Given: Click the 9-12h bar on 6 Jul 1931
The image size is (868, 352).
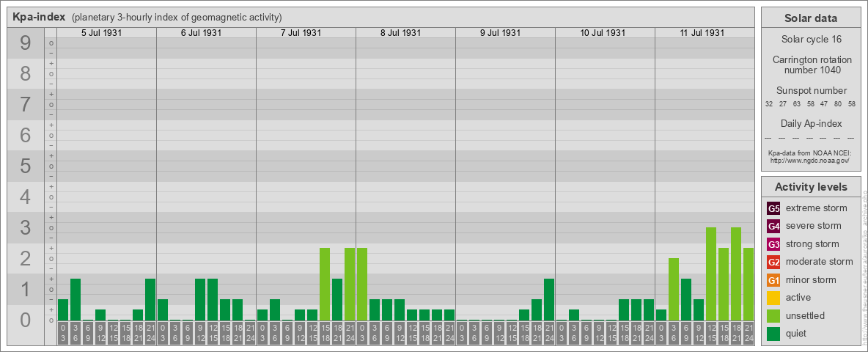Looking at the screenshot, I should click(200, 299).
